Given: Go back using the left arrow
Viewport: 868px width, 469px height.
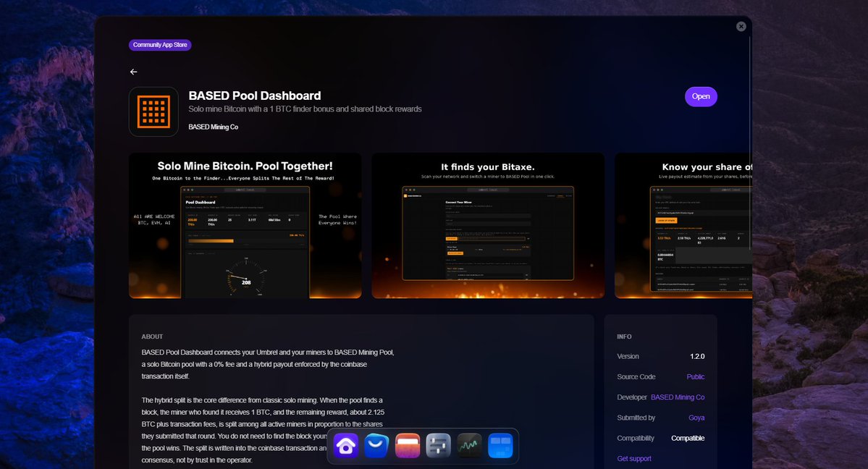Looking at the screenshot, I should (x=133, y=72).
